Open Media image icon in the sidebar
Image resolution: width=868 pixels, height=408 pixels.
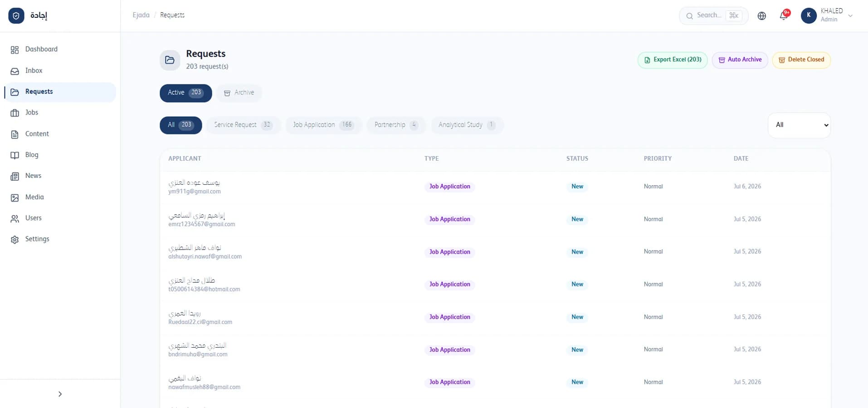(x=15, y=197)
